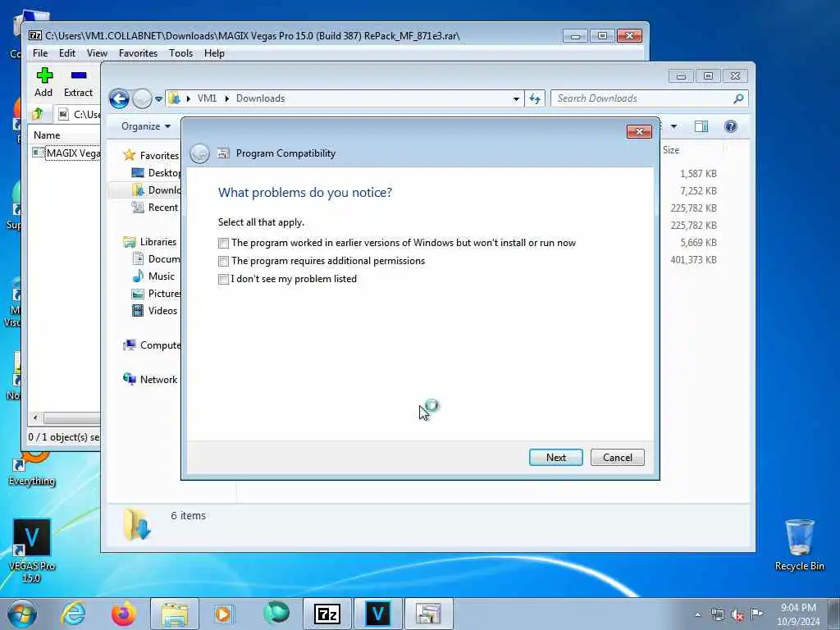Open Tools menu in 7-Zip
This screenshot has height=630, width=840.
pos(180,53)
